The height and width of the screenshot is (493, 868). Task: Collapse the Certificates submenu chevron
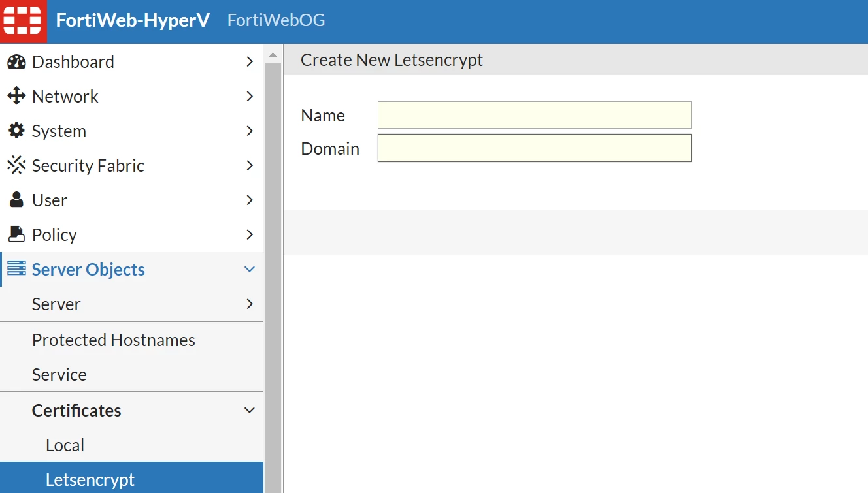coord(249,411)
